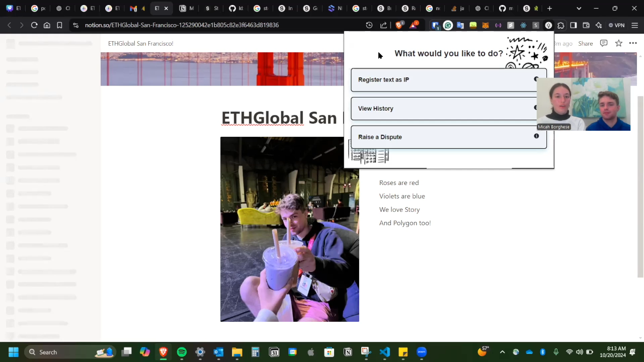Go back to the previous page
644x362 pixels.
pyautogui.click(x=9, y=25)
